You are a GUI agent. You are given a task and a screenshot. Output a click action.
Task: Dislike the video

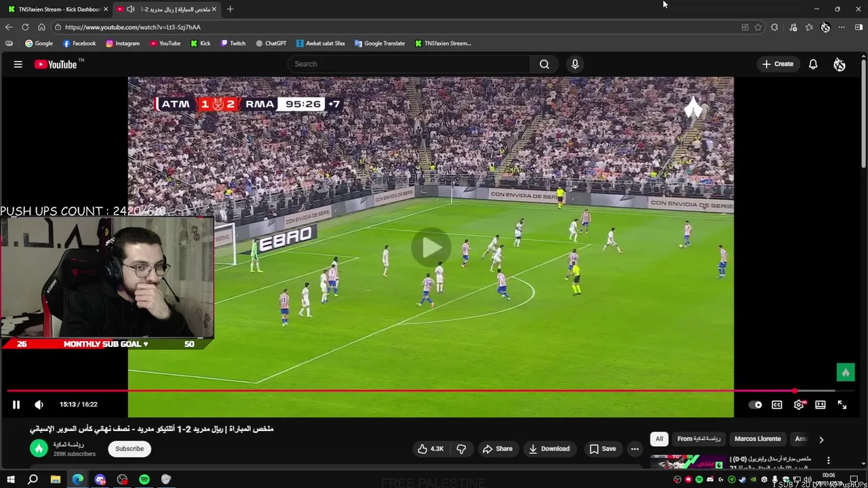(461, 449)
